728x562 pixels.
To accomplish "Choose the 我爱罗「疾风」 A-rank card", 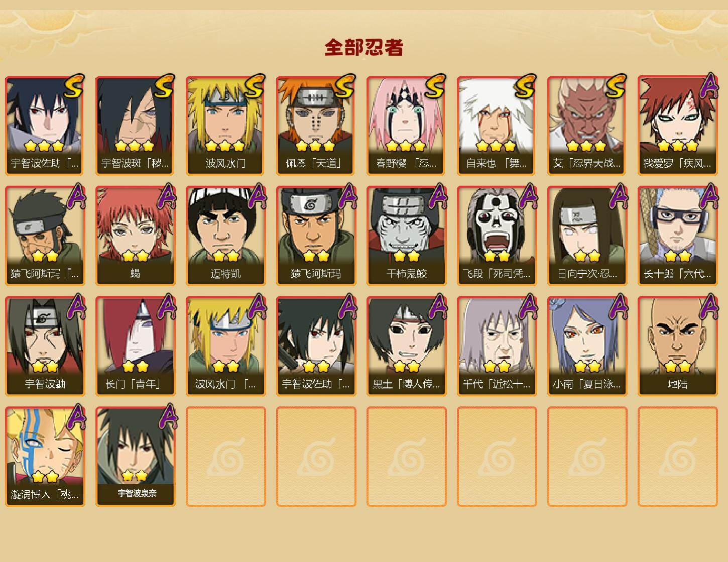I will 677,125.
